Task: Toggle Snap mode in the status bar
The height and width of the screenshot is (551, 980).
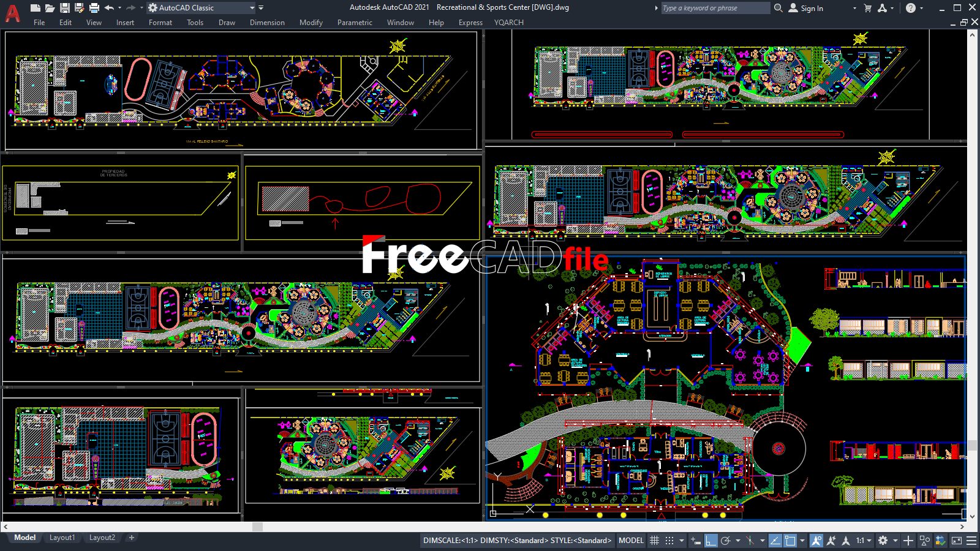Action: point(669,541)
